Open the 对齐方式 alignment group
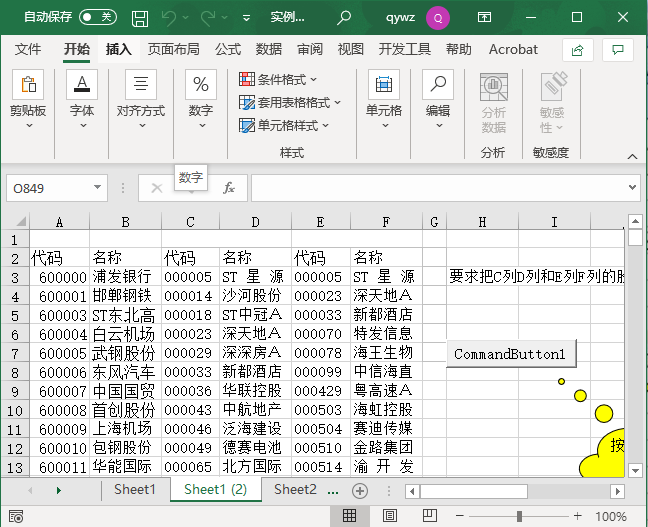The width and height of the screenshot is (648, 527). coord(141,99)
